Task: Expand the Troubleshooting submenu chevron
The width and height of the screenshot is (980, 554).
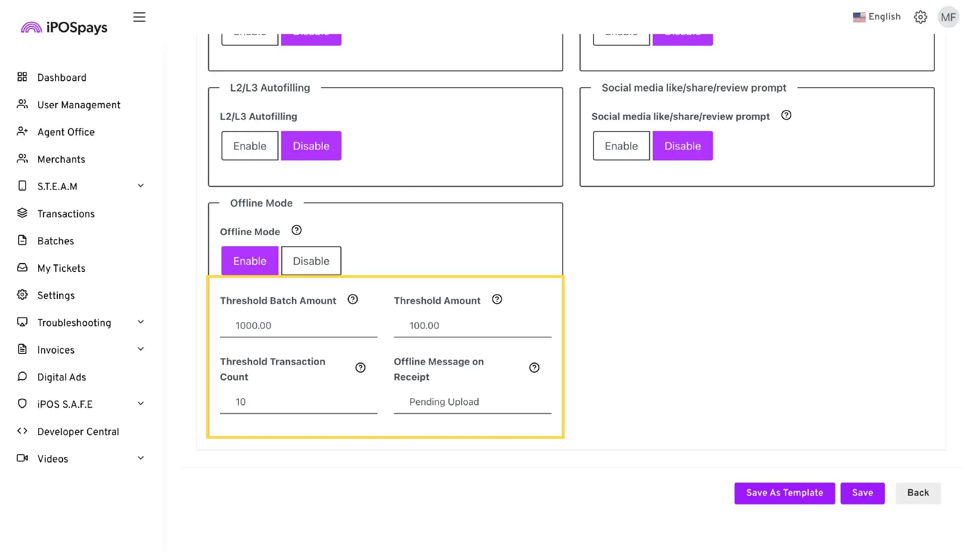Action: coord(141,322)
